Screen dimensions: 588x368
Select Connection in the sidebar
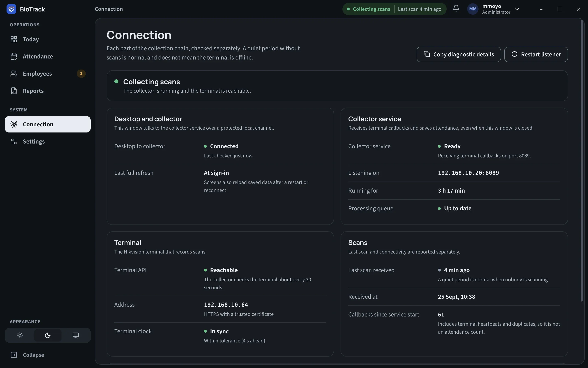click(48, 124)
